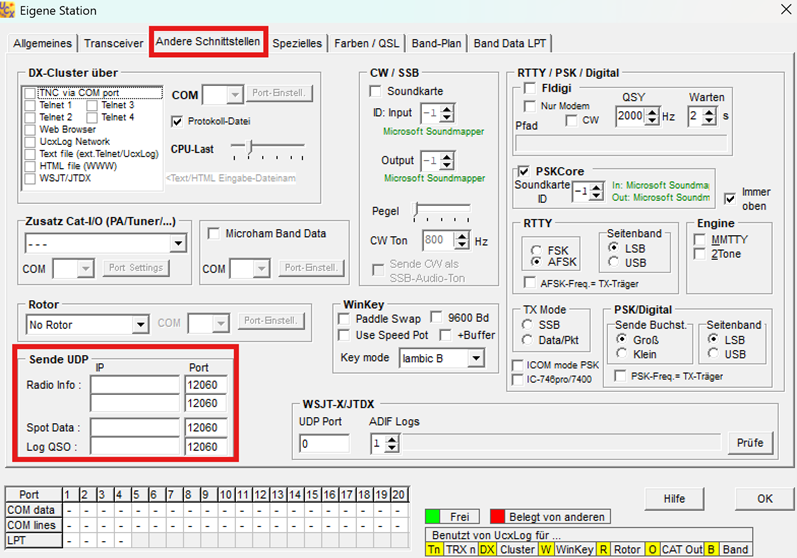Click the Spot Data IP input field
The height and width of the screenshot is (558, 797).
coord(133,427)
